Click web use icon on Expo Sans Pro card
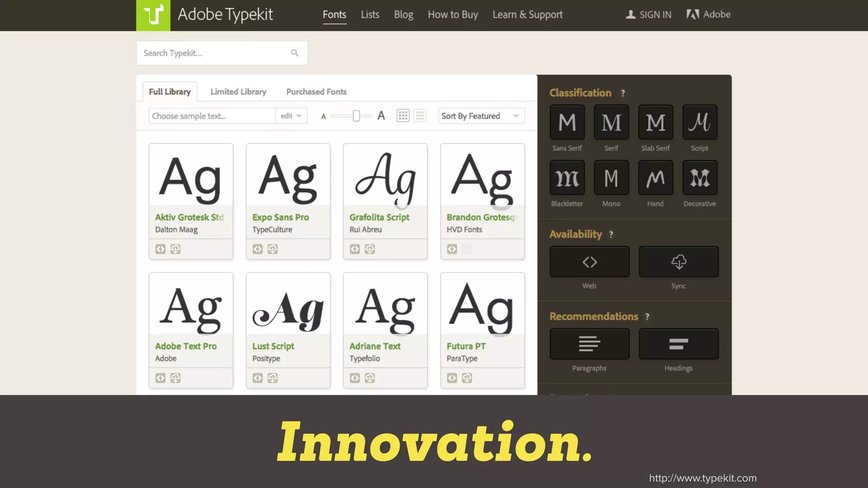868x488 pixels. tap(258, 249)
